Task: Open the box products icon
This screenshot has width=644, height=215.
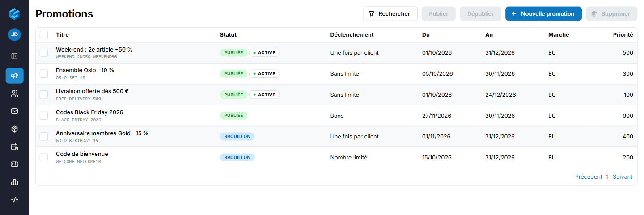Action: pos(14,129)
